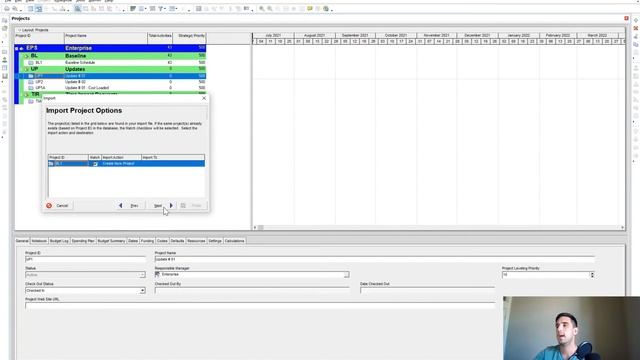Click the right arrow beside Next

(x=171, y=206)
